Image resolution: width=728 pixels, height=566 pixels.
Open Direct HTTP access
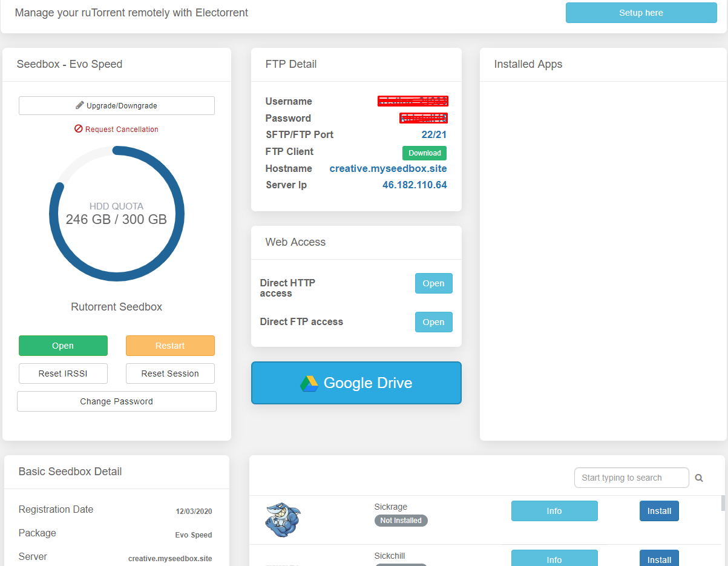click(433, 283)
